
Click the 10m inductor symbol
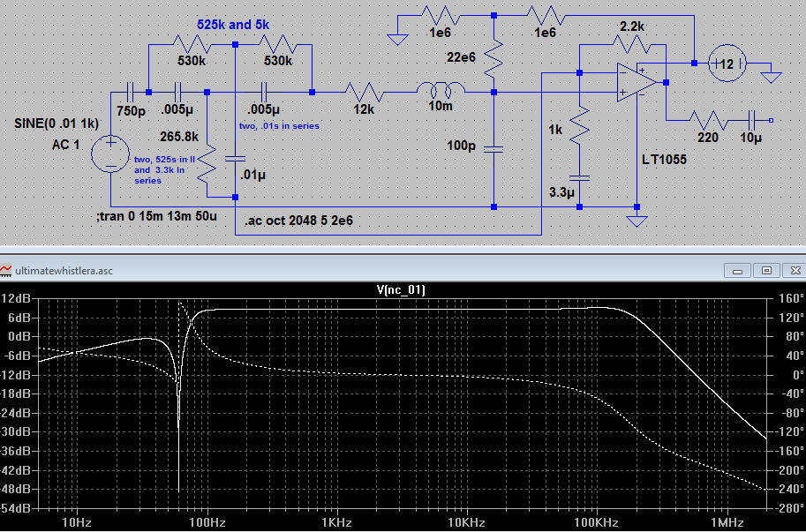coord(441,90)
